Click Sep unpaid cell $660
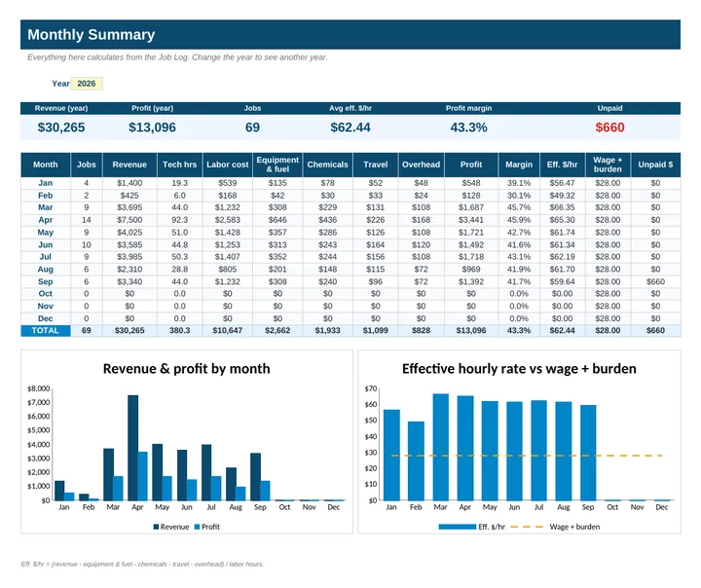 (x=655, y=281)
